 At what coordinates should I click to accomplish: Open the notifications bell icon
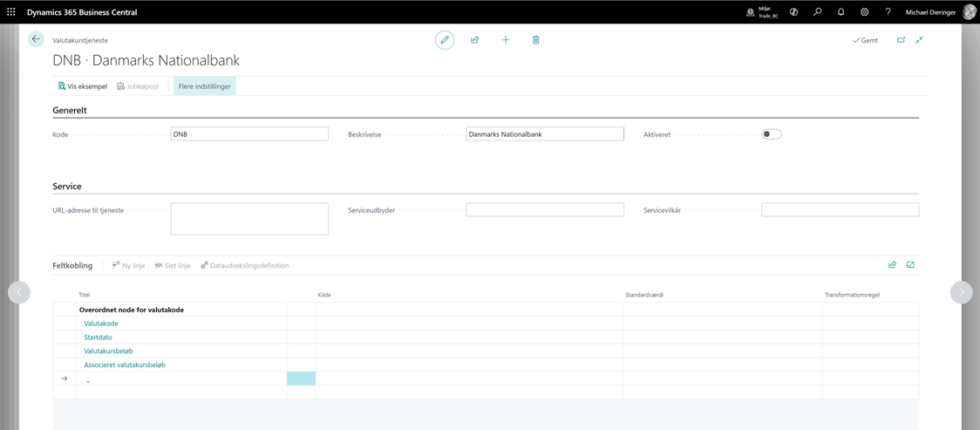click(840, 12)
